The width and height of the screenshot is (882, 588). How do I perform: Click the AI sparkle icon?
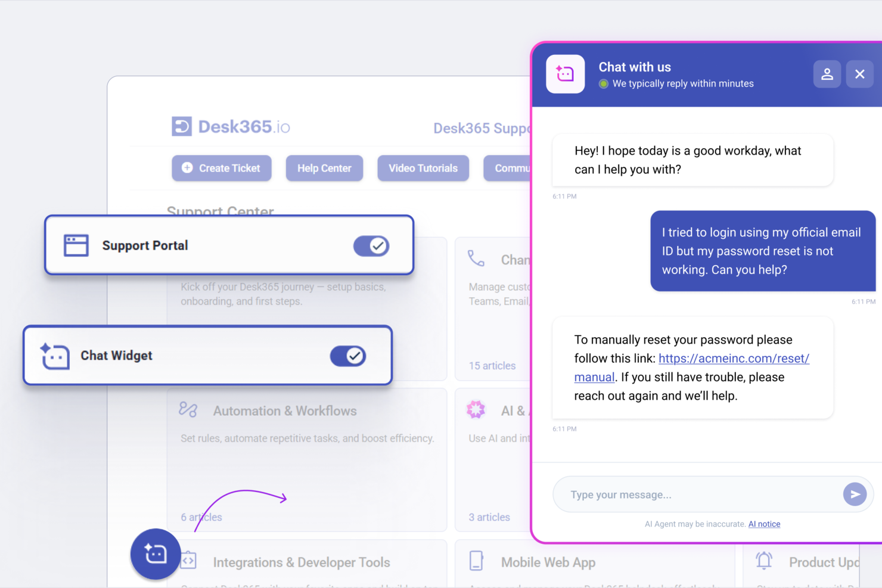coord(476,409)
